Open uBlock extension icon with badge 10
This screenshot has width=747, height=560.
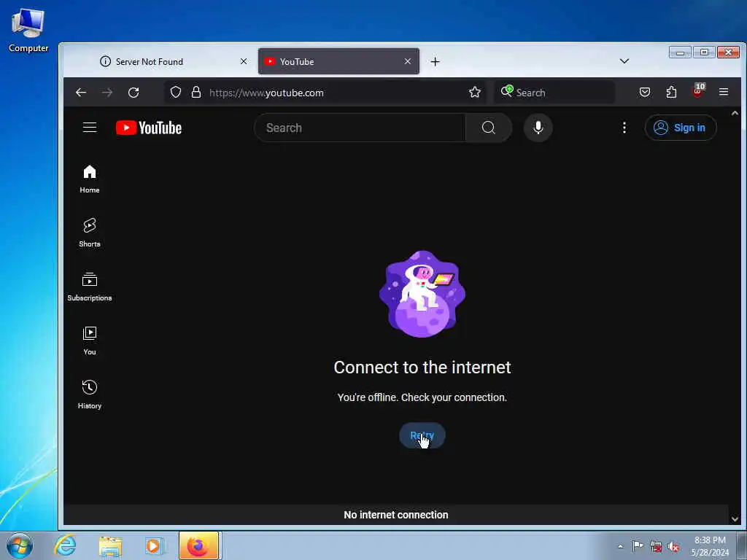coord(698,90)
